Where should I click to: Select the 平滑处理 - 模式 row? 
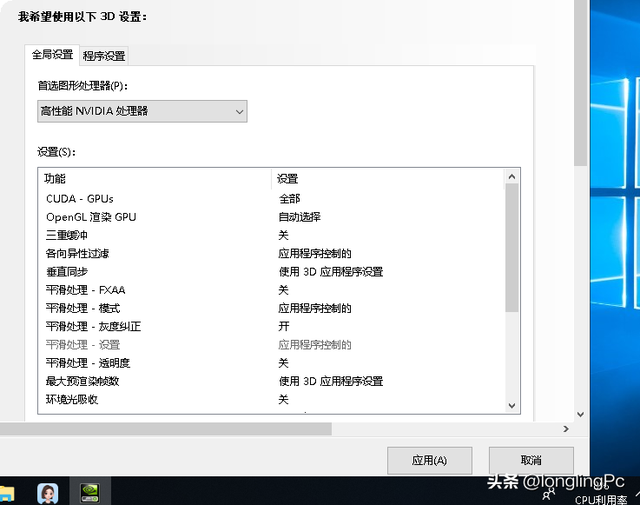tap(272, 308)
